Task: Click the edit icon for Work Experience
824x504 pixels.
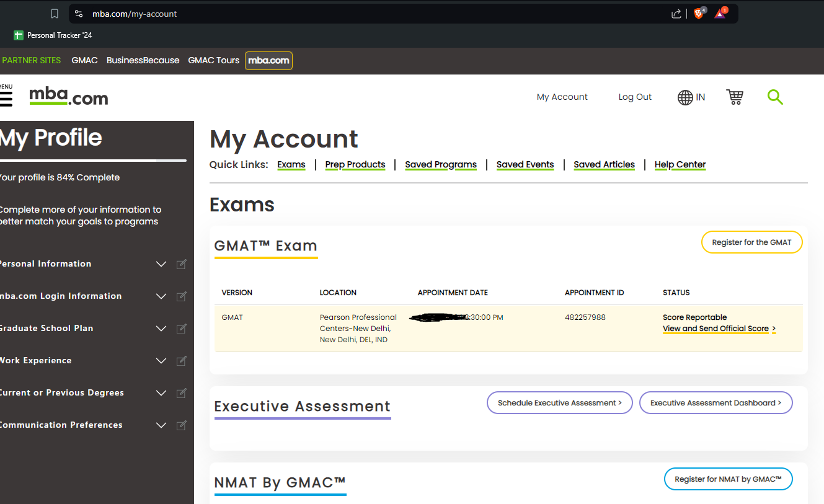Action: [x=182, y=361]
